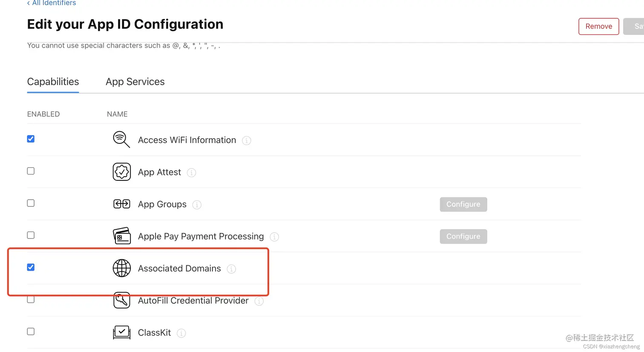Disable the Associated Domains checkbox
Viewport: 644px width, 352px height.
tap(31, 267)
